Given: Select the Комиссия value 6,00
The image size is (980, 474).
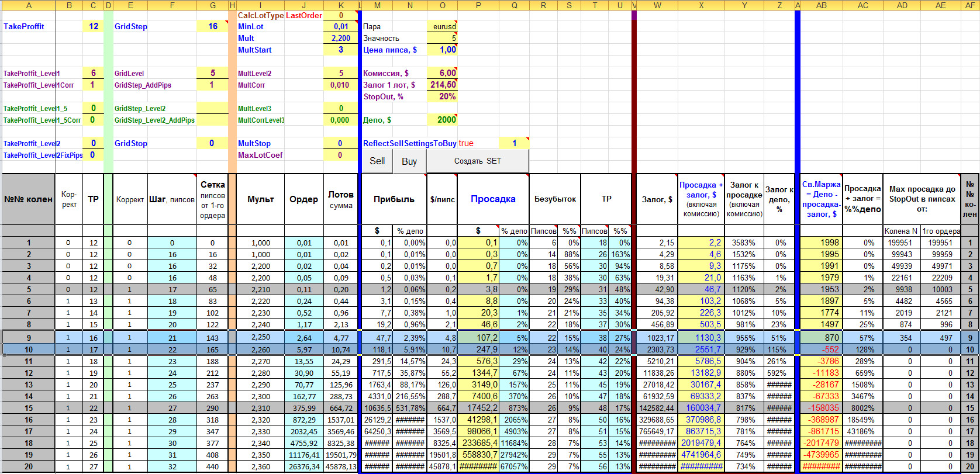Looking at the screenshot, I should click(x=442, y=73).
